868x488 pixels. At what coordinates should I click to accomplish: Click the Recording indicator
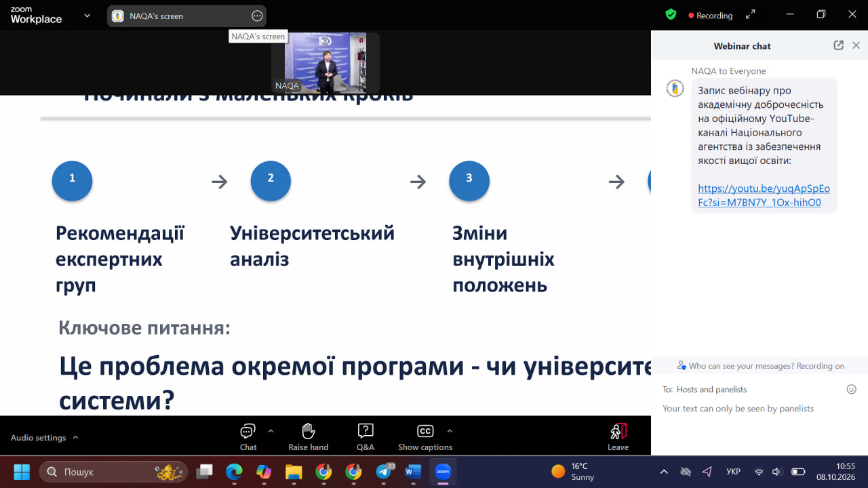point(710,15)
